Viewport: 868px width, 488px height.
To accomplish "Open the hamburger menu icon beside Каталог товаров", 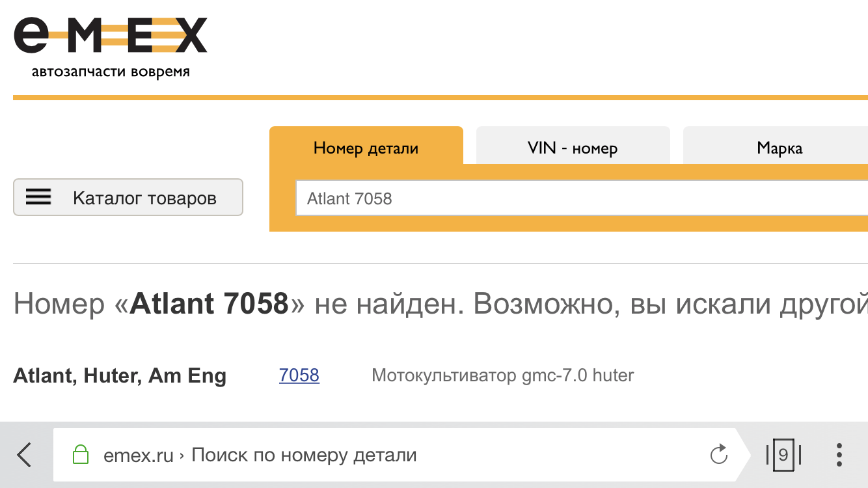I will (x=38, y=197).
